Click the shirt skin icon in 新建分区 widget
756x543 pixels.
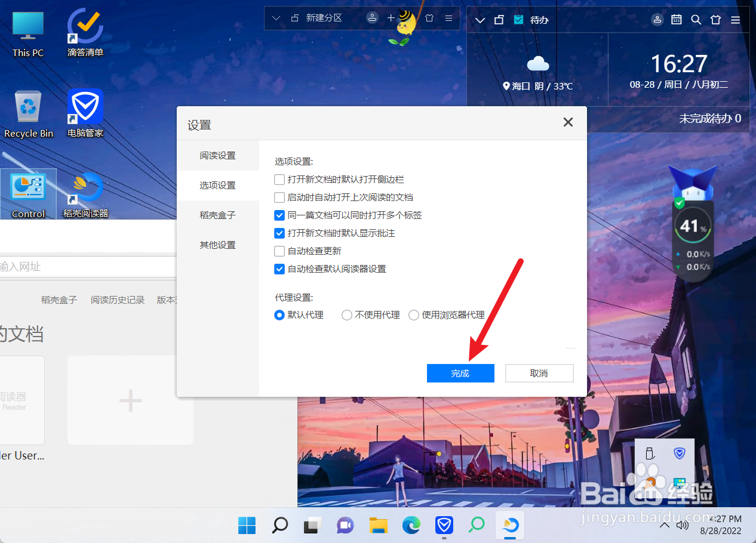429,18
